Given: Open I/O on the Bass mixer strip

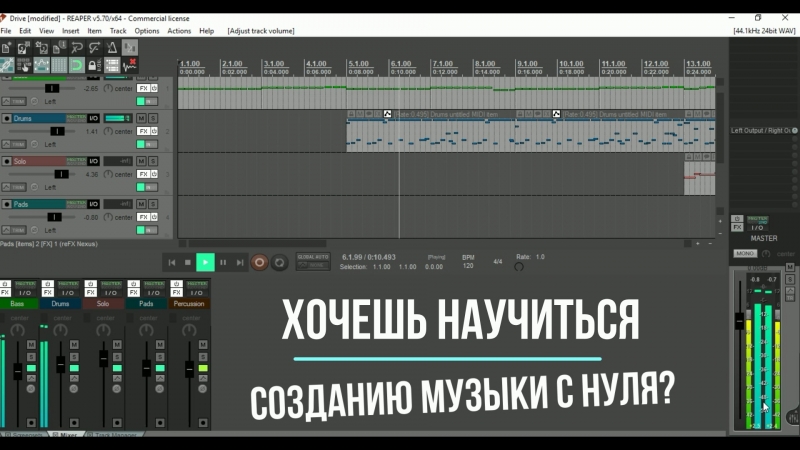Looking at the screenshot, I should 25,292.
